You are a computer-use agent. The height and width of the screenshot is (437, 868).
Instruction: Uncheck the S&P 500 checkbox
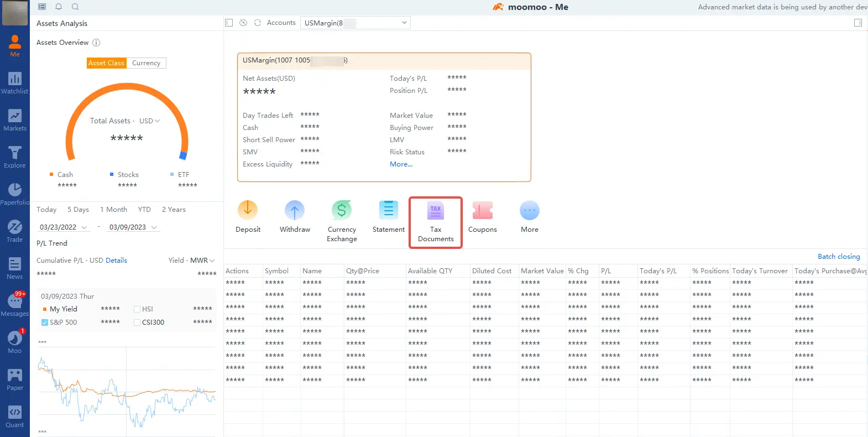pyautogui.click(x=45, y=322)
